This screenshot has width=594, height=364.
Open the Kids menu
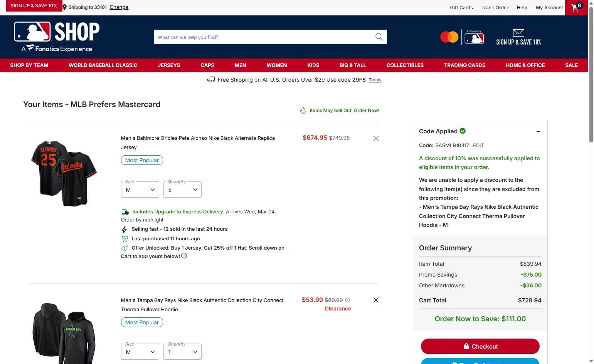pos(313,65)
